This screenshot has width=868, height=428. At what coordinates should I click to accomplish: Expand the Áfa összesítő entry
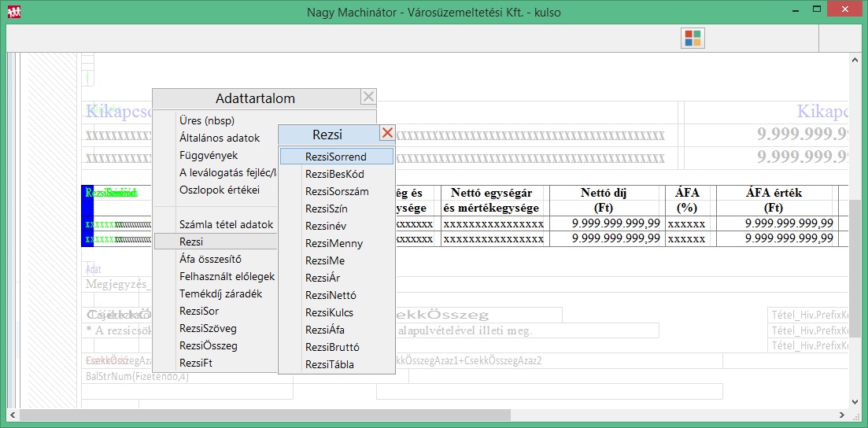pyautogui.click(x=210, y=259)
